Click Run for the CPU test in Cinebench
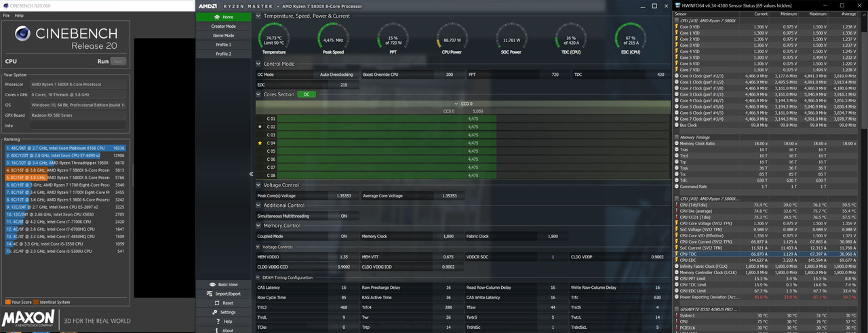Image resolution: width=868 pixels, height=333 pixels. coord(118,62)
